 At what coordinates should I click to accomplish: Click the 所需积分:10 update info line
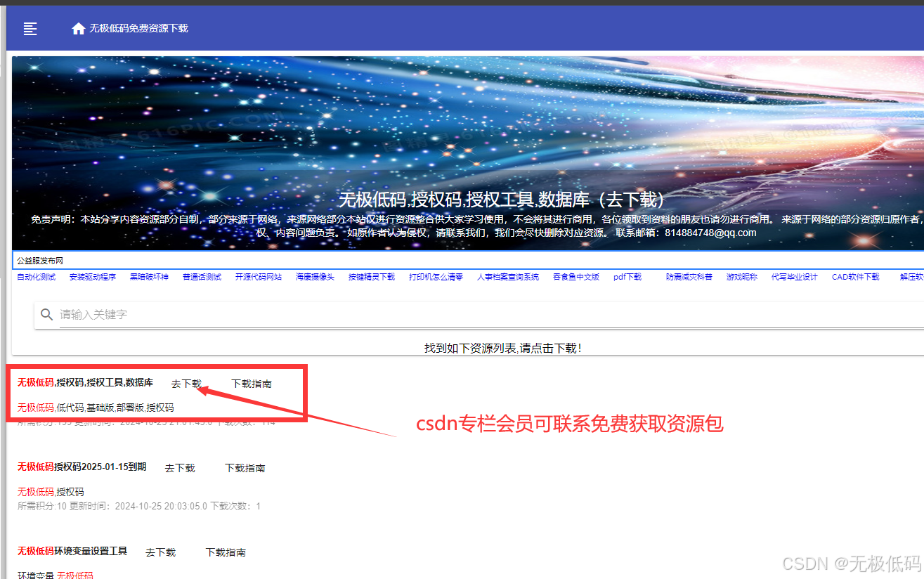click(139, 506)
